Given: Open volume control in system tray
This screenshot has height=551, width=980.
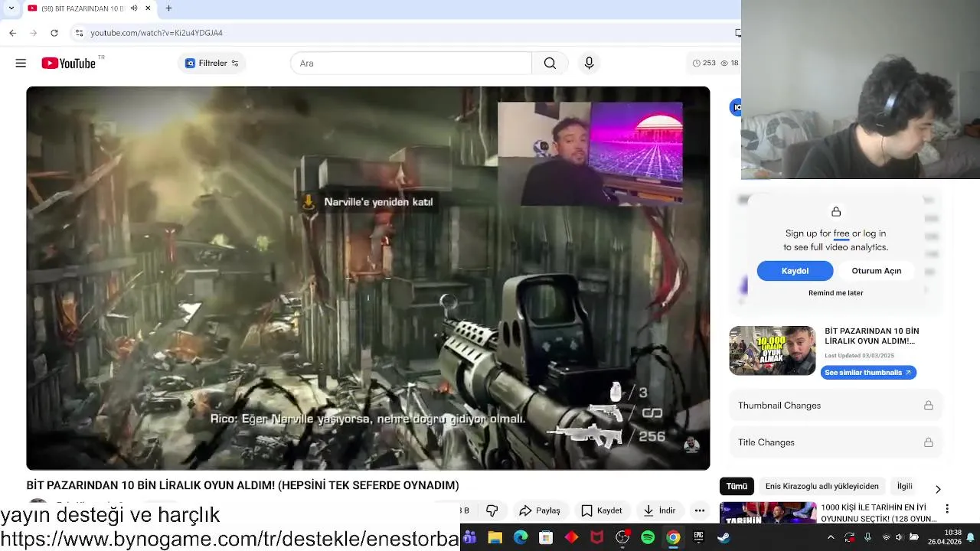Looking at the screenshot, I should tap(899, 538).
